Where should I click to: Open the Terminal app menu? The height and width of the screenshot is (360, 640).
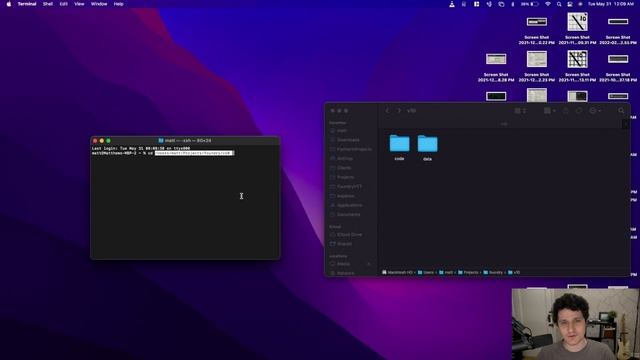(27, 4)
